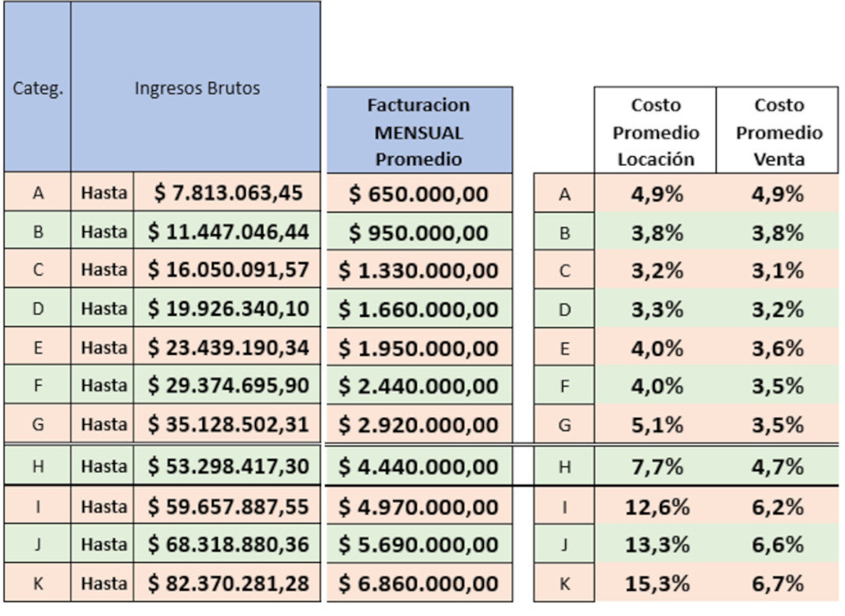Select the $ 23.439.190,34 cell
845x616 pixels.
click(228, 347)
